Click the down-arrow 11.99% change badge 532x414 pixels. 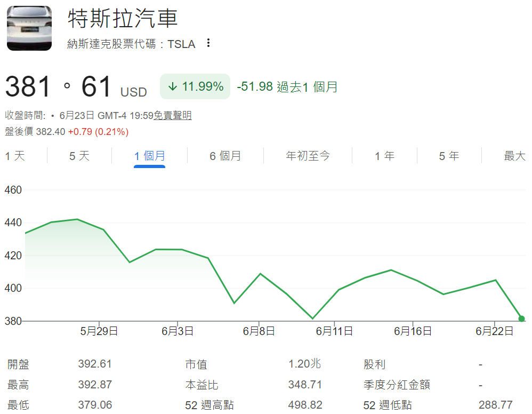(195, 86)
